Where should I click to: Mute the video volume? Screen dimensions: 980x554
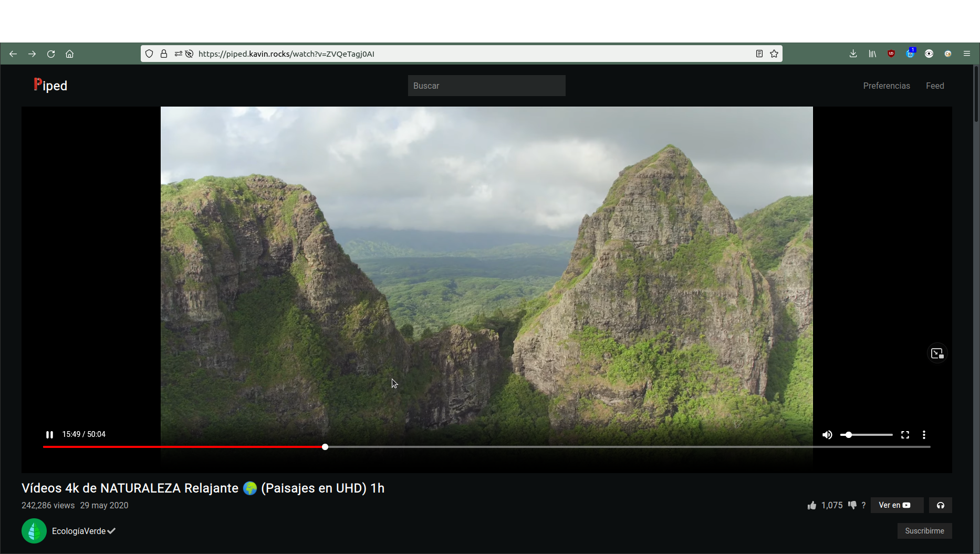click(827, 435)
